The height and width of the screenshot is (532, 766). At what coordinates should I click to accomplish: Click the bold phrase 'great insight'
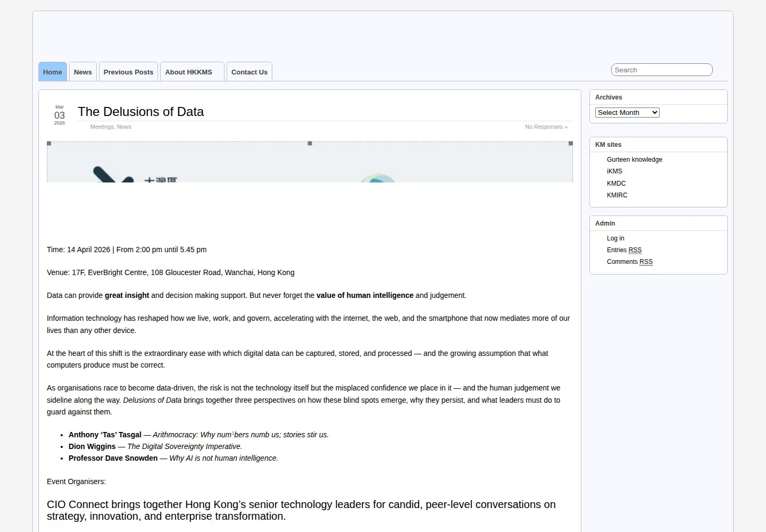tap(127, 295)
